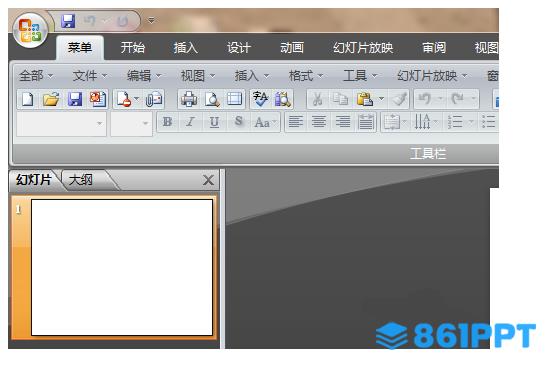The width and height of the screenshot is (546, 370).
Task: Switch to the 幻灯片放映 ribbon tab
Action: 363,48
